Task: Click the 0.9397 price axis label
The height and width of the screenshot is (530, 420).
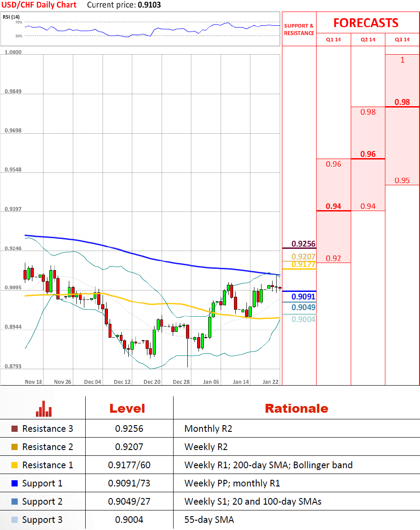Action: tap(13, 209)
